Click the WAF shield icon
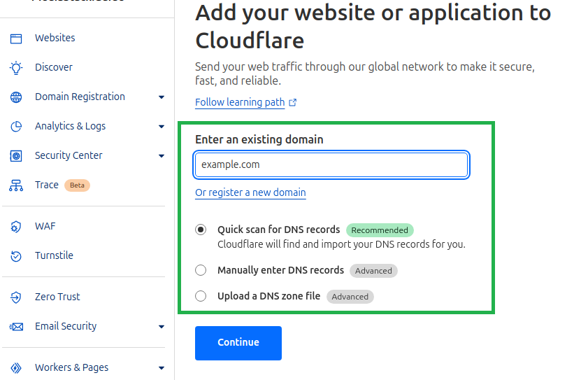This screenshot has height=380, width=588. 16,227
